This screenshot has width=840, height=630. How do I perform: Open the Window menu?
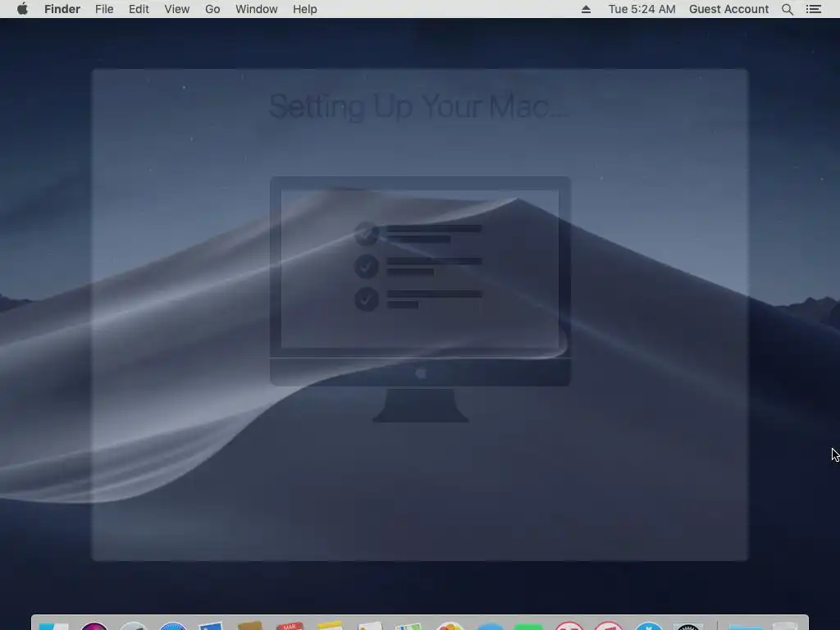pos(257,9)
